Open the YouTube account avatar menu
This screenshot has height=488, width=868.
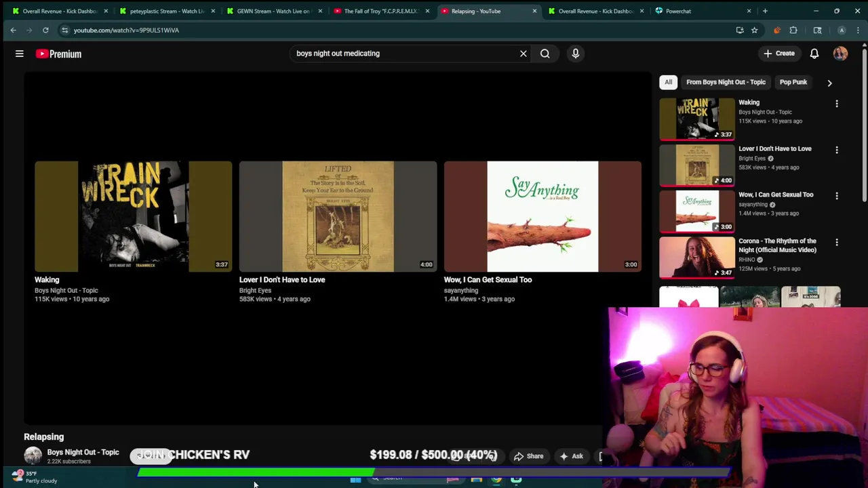pyautogui.click(x=840, y=54)
